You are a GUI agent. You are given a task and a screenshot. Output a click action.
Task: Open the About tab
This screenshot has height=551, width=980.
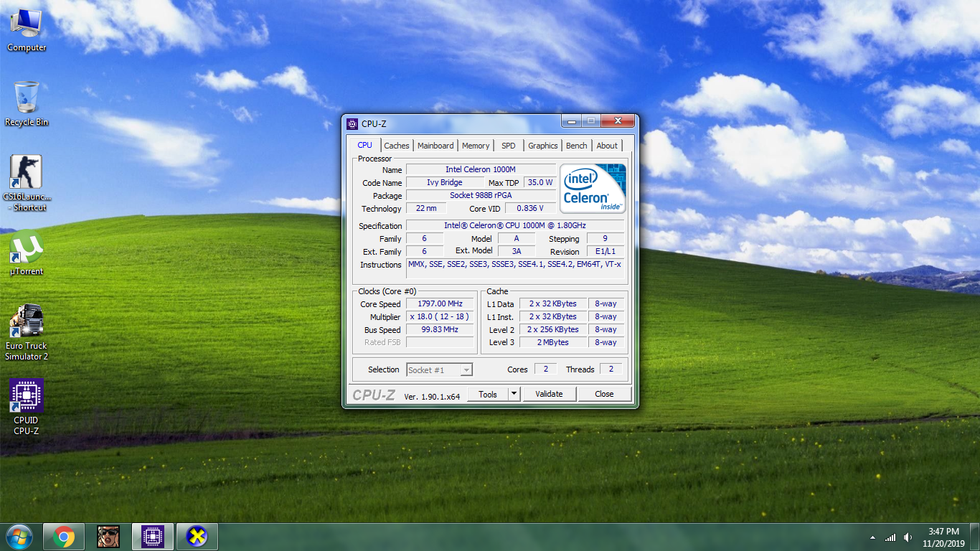607,146
